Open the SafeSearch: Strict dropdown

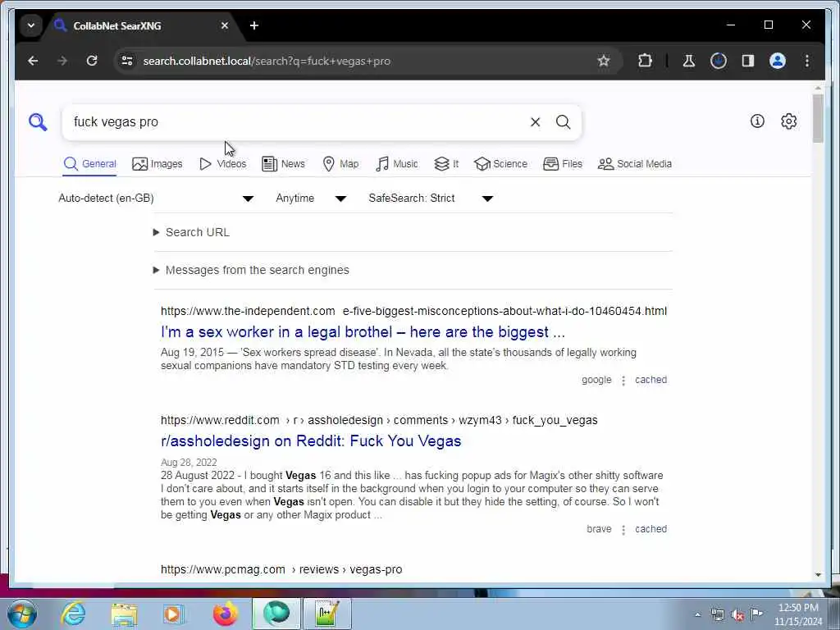click(x=431, y=199)
